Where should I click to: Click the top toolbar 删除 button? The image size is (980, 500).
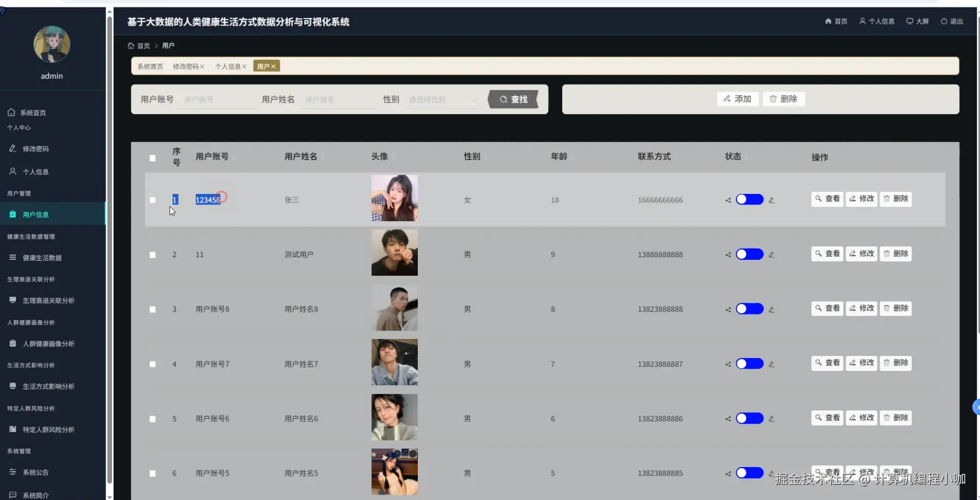click(x=784, y=99)
